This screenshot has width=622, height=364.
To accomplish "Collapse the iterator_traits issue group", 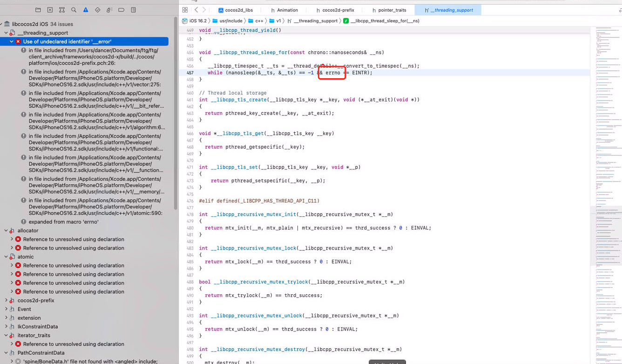I will (x=6, y=336).
